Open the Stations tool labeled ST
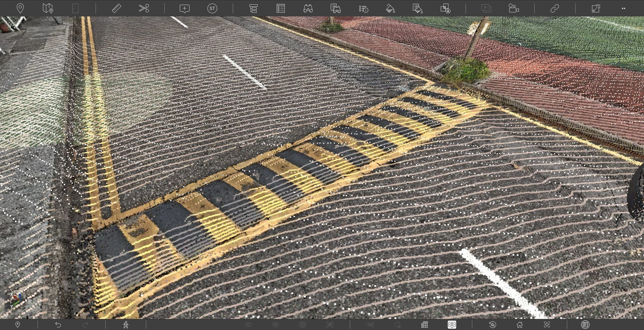Image resolution: width=644 pixels, height=330 pixels. pyautogui.click(x=212, y=8)
